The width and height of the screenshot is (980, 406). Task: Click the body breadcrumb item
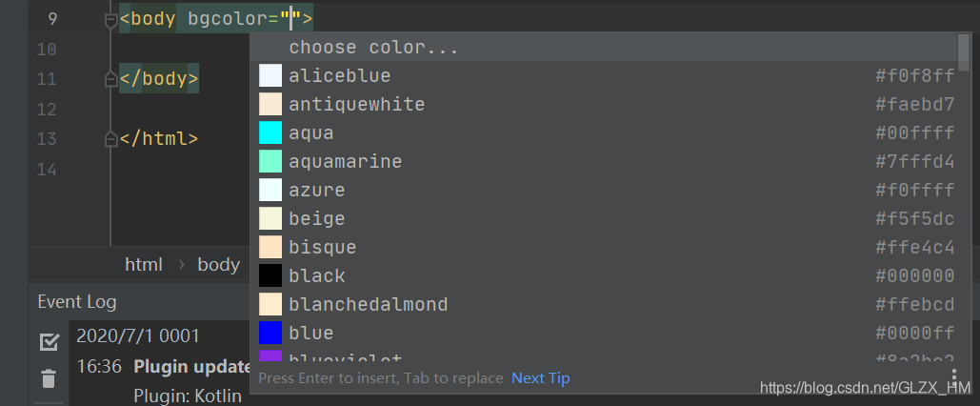point(219,265)
